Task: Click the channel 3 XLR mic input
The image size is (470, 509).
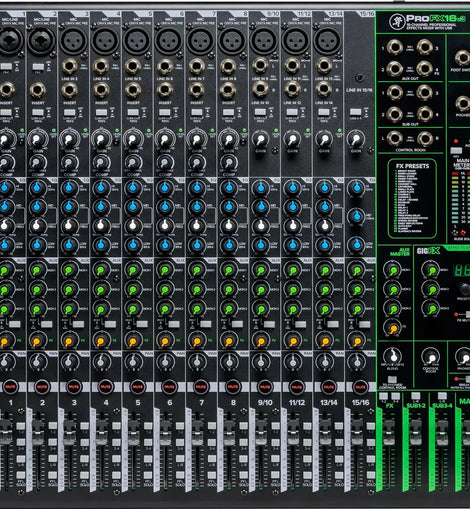Action: pyautogui.click(x=73, y=41)
